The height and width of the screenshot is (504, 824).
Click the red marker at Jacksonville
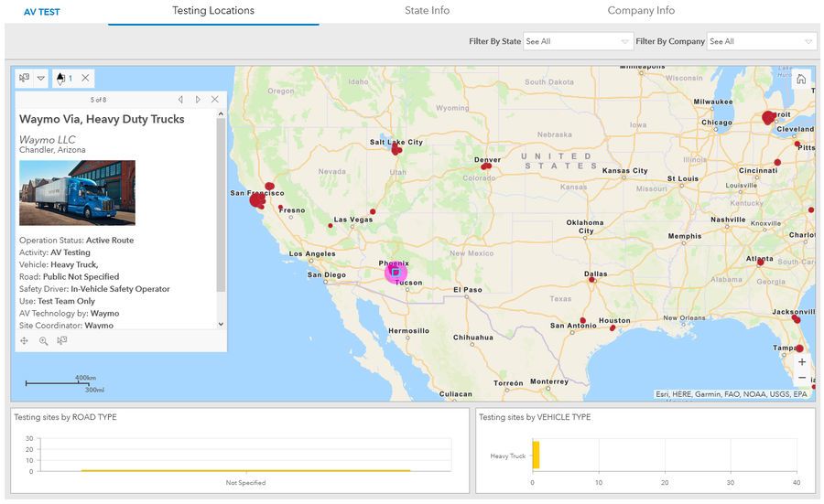tap(797, 318)
